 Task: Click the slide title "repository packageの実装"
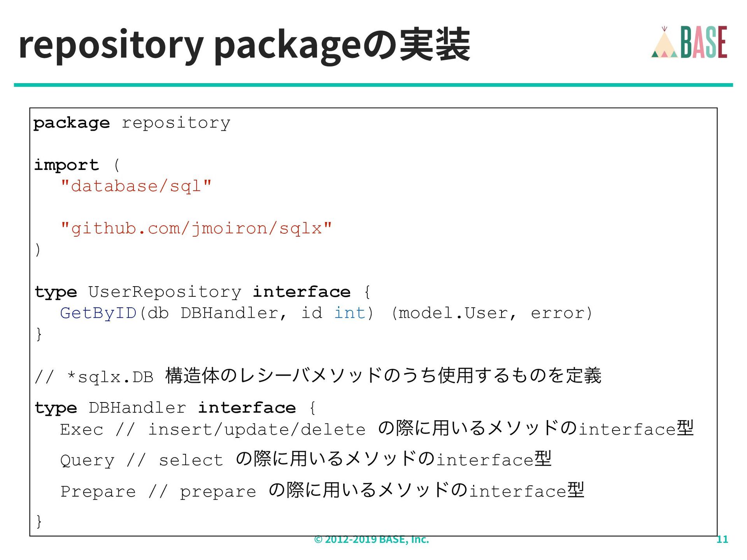[x=244, y=45]
